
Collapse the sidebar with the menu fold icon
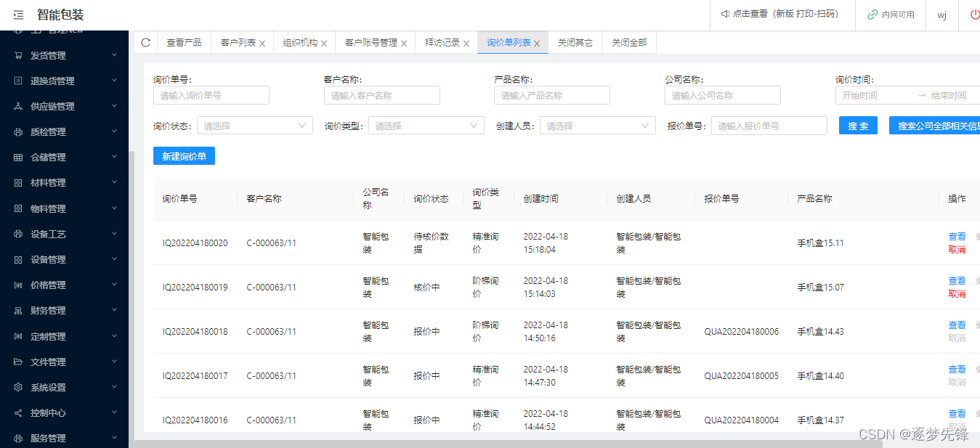[x=18, y=15]
